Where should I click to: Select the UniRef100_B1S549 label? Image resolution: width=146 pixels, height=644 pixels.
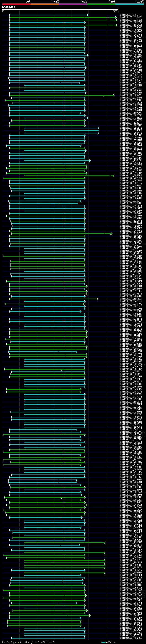click(x=131, y=625)
